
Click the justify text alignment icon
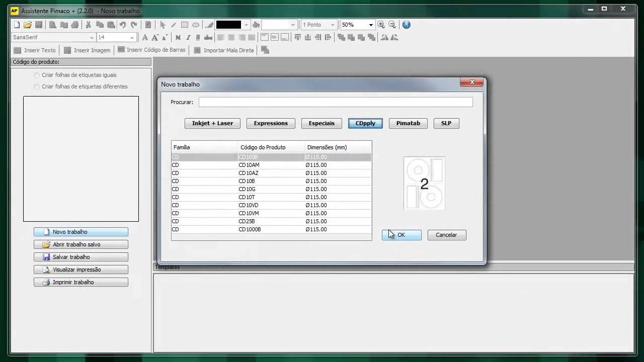tap(252, 37)
